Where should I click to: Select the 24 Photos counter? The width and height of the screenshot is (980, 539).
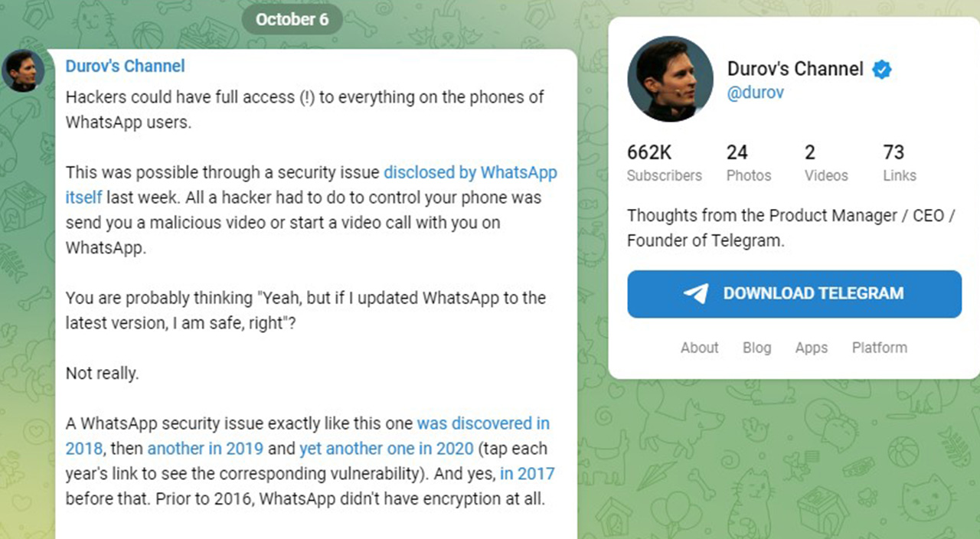[x=749, y=163]
